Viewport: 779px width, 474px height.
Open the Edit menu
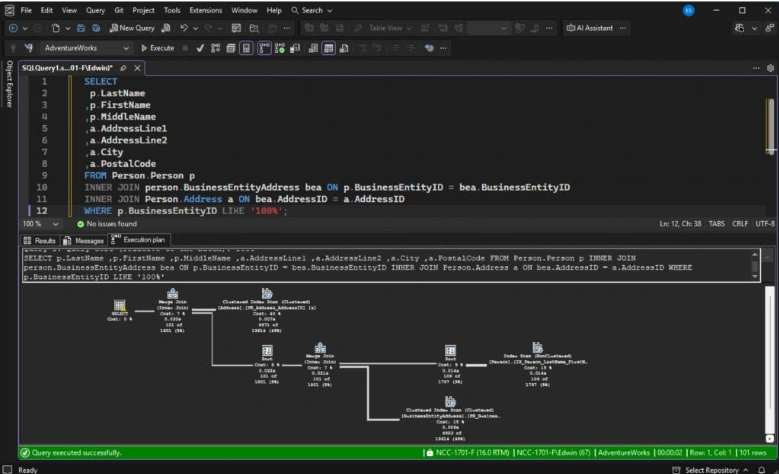point(47,10)
